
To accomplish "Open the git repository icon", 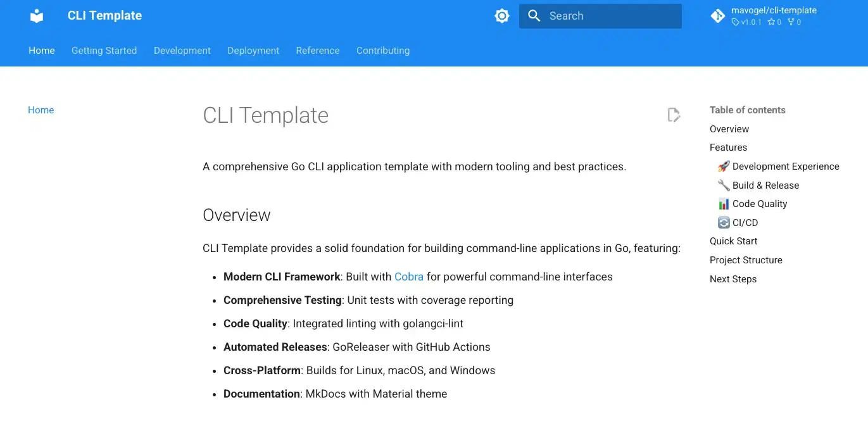I will point(718,16).
